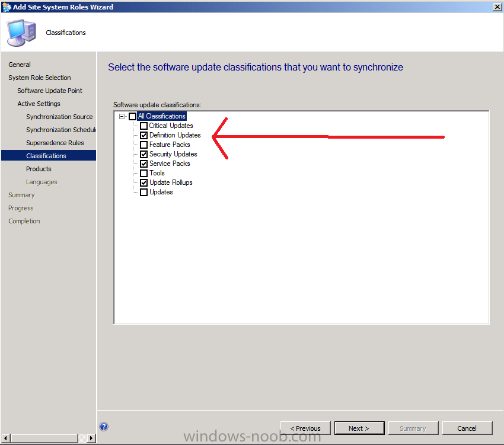Open Synchronization Schedule step
Viewport: 504px width, 445px height.
[x=61, y=130]
